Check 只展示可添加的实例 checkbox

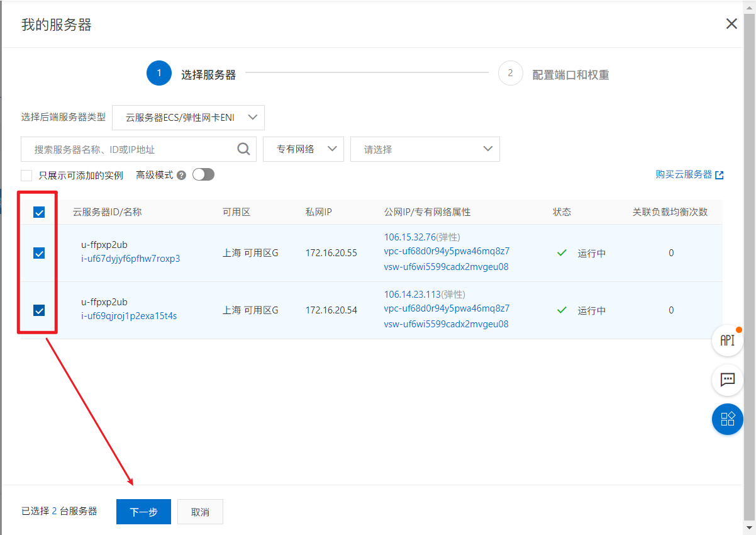26,175
